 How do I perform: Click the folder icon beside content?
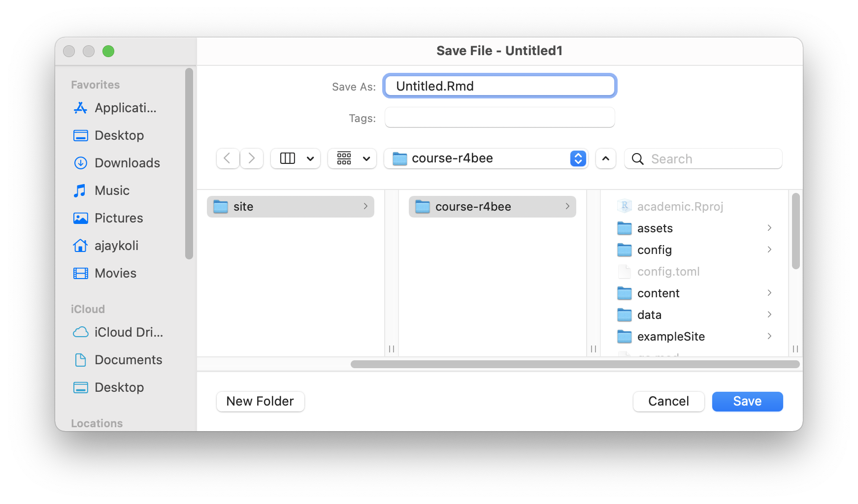[x=625, y=293]
